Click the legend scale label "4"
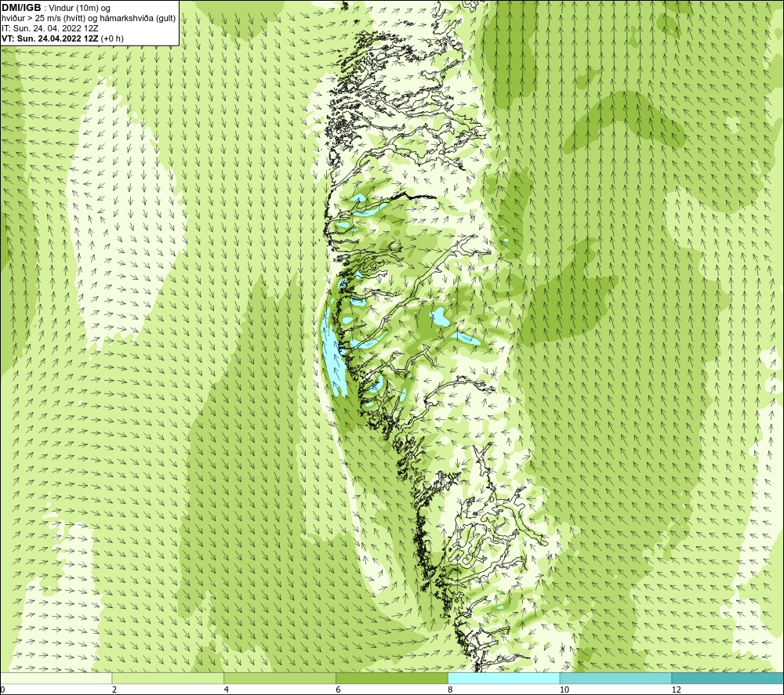This screenshot has width=784, height=695. click(x=227, y=690)
